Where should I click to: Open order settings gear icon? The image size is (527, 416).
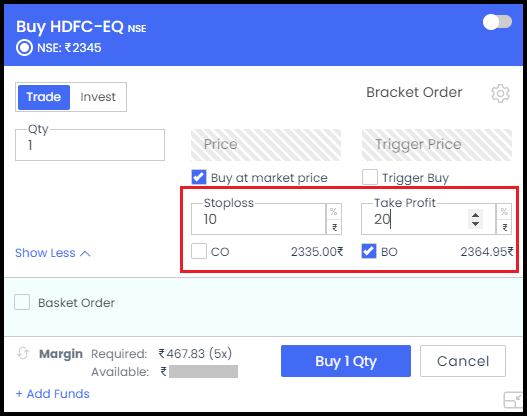(x=500, y=93)
